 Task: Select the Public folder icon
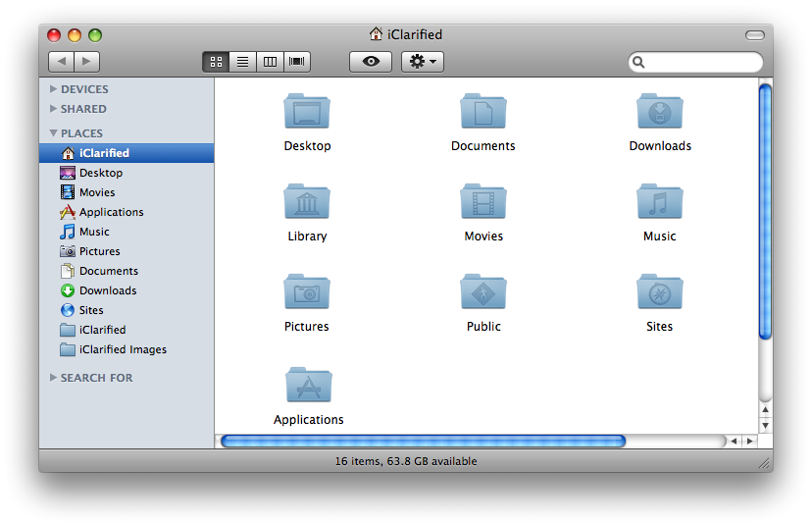click(483, 292)
